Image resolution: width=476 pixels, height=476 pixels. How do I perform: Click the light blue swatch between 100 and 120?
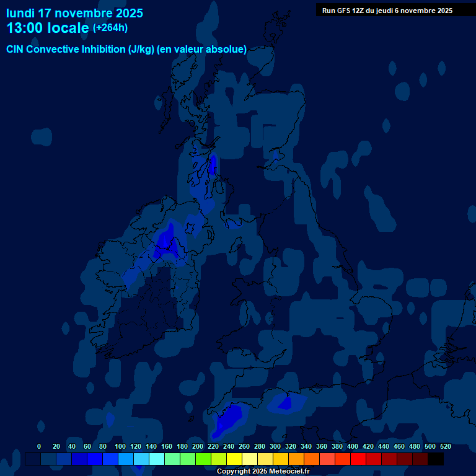126,459
